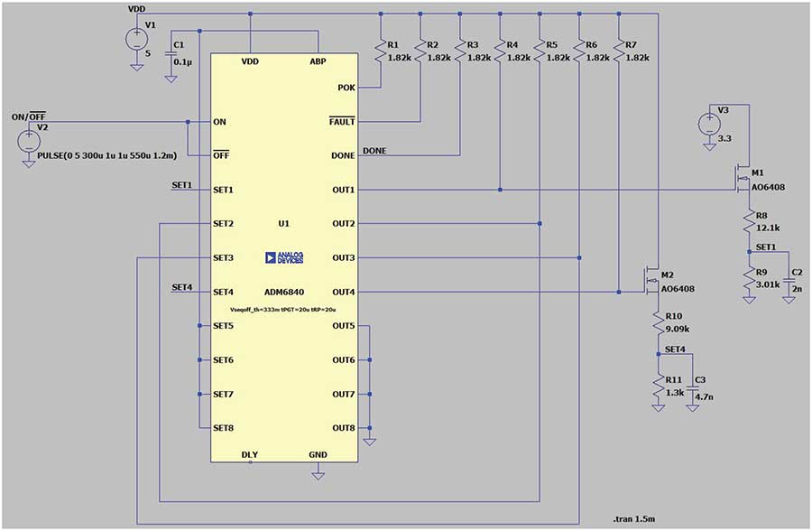
Task: Select the V1 voltage source symbol
Action: [137, 40]
